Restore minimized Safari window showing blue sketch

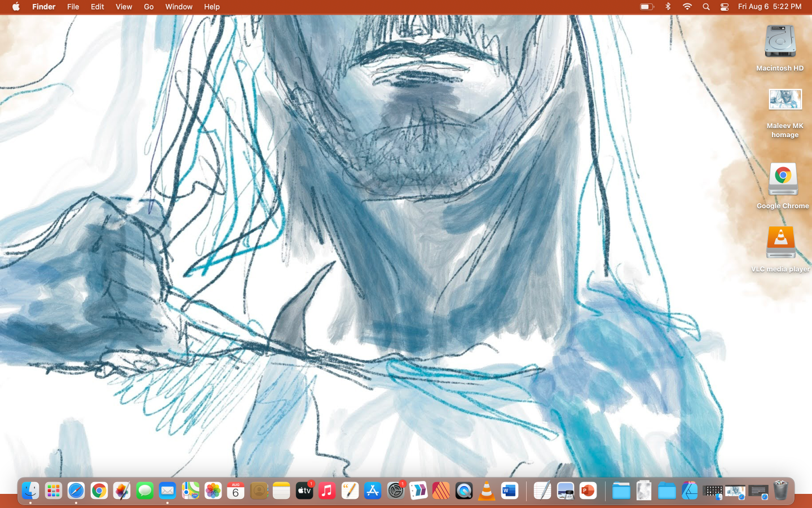[x=735, y=492]
